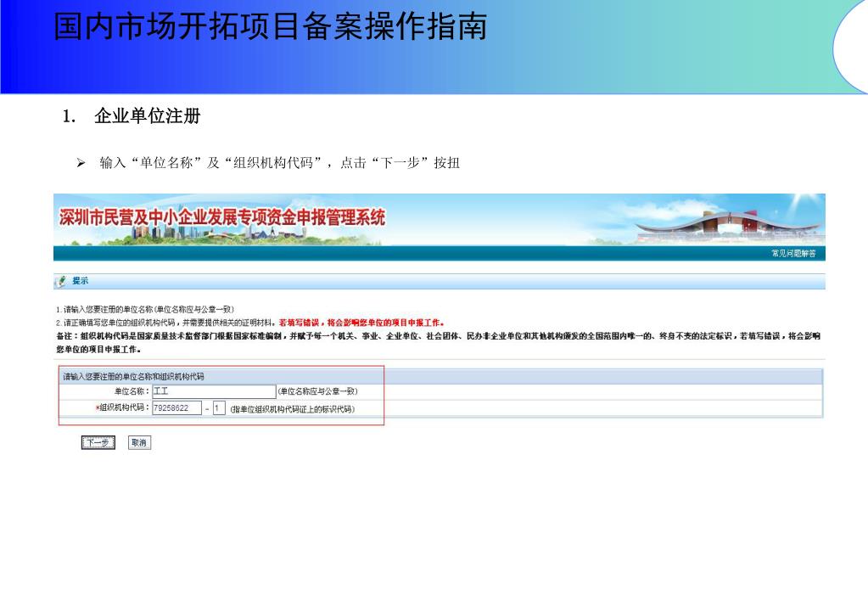Click the 单位名称 field label
The height and width of the screenshot is (601, 868).
tap(132, 391)
